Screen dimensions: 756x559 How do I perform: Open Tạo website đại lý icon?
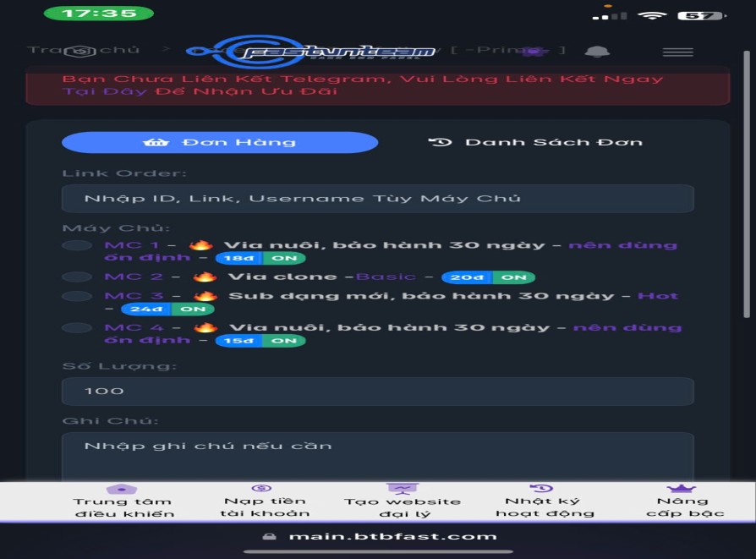click(x=402, y=490)
